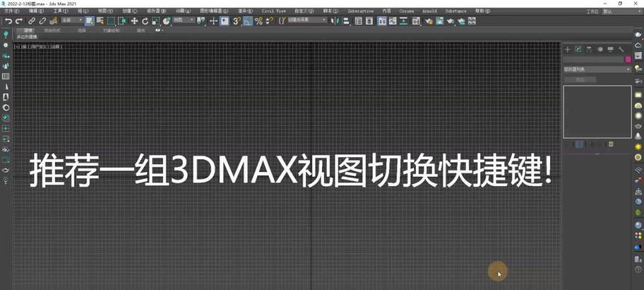Toggle the Scene Explorer icon

click(x=359, y=21)
